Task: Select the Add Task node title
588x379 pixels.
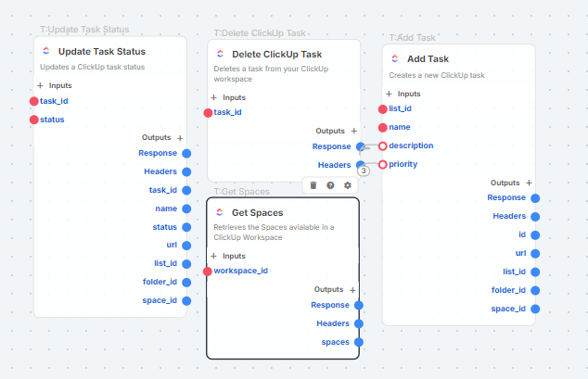Action: 428,58
